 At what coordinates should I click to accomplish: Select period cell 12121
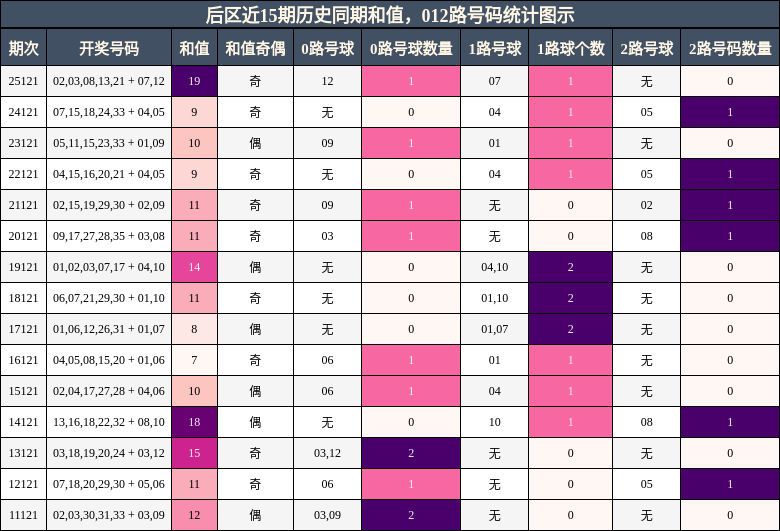pyautogui.click(x=23, y=484)
